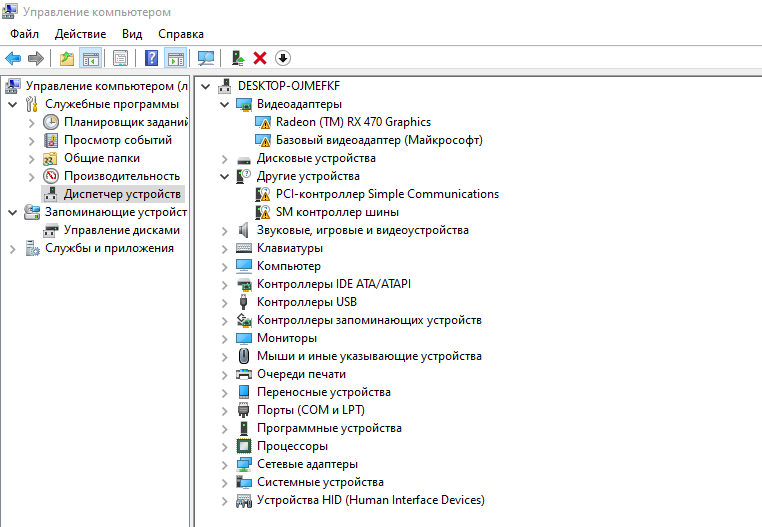Expand the Мониторы category
Image resolution: width=762 pixels, height=527 pixels.
224,339
